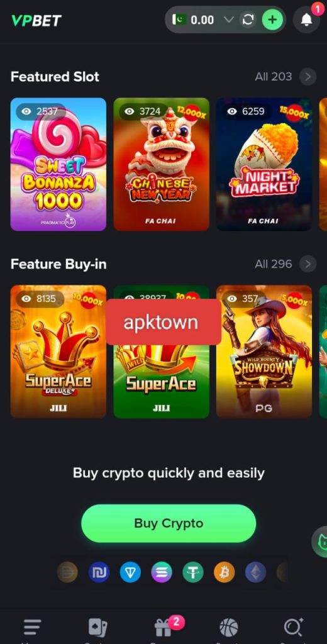Refresh the balance with the sync icon
This screenshot has height=644, width=327.
248,19
